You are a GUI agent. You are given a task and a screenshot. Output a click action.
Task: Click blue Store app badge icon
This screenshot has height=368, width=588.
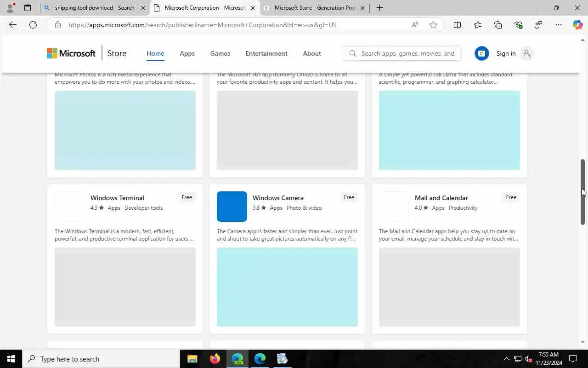click(x=481, y=53)
